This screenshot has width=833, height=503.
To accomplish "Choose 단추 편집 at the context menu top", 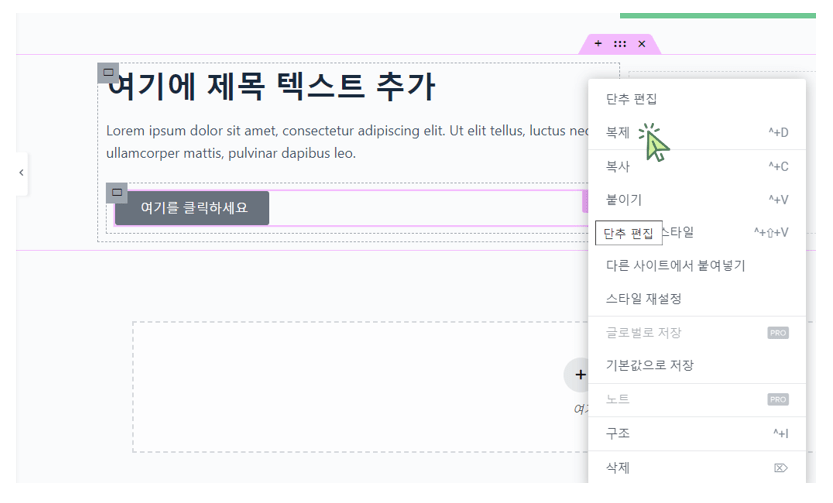I will (x=697, y=99).
